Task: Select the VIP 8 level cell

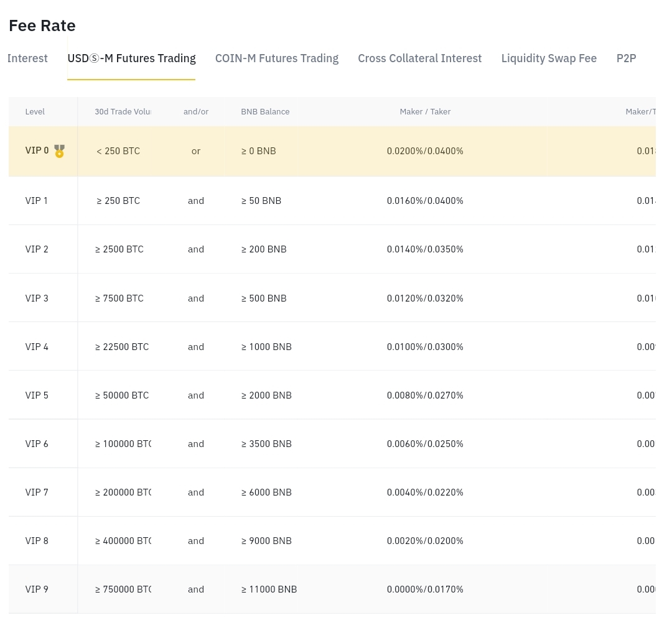Action: click(x=37, y=541)
